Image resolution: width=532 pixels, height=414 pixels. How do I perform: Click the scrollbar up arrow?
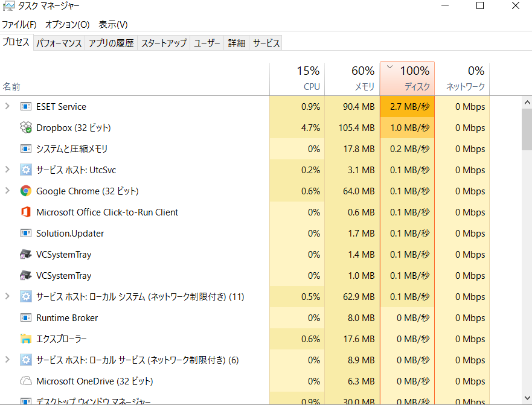(527, 103)
